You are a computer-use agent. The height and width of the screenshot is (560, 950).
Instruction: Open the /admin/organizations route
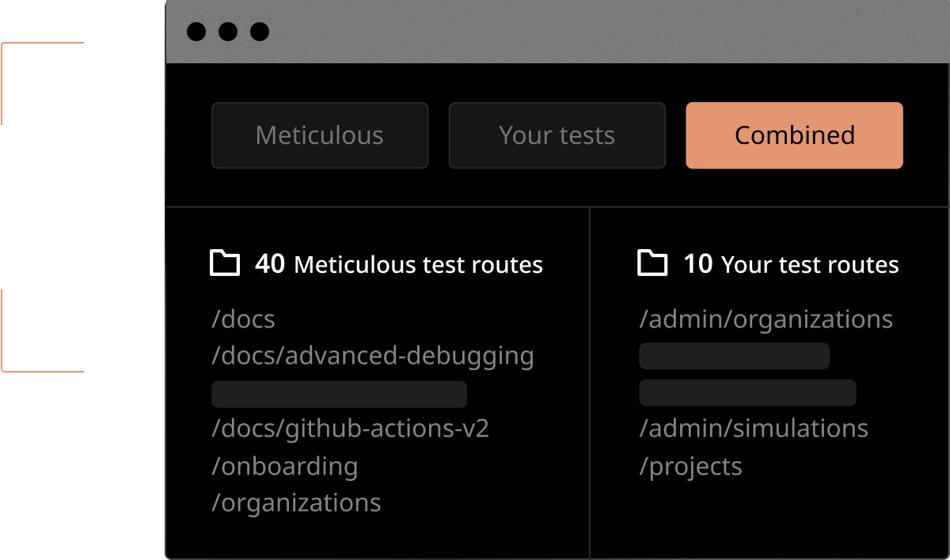pos(766,320)
